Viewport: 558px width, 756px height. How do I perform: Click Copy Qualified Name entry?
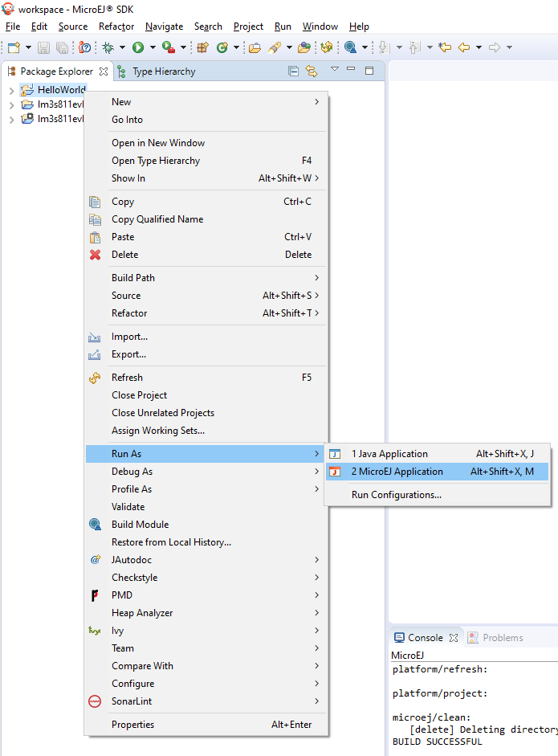206,219
